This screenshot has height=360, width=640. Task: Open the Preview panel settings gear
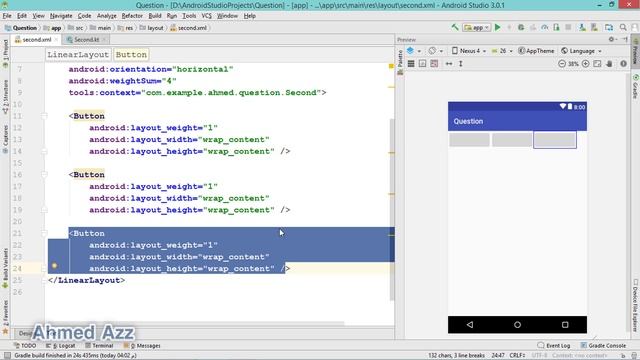coord(611,39)
